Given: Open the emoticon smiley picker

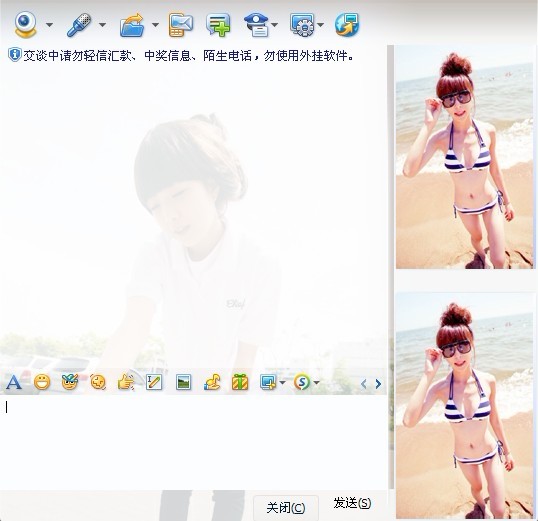Looking at the screenshot, I should point(42,382).
